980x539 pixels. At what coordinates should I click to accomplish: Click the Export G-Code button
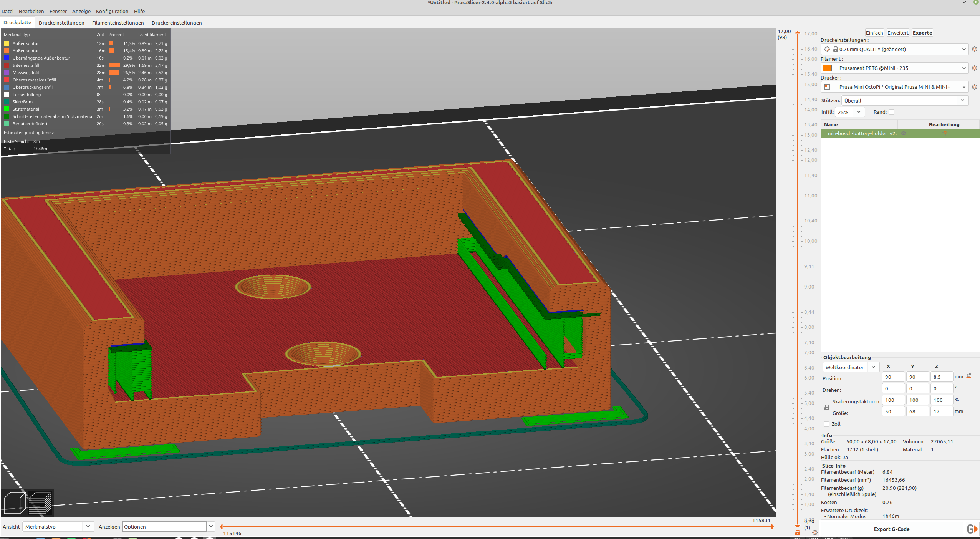(892, 529)
